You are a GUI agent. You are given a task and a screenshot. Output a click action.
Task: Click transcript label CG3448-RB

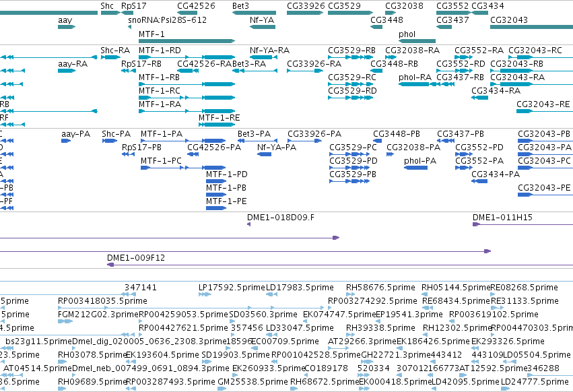[x=395, y=64]
